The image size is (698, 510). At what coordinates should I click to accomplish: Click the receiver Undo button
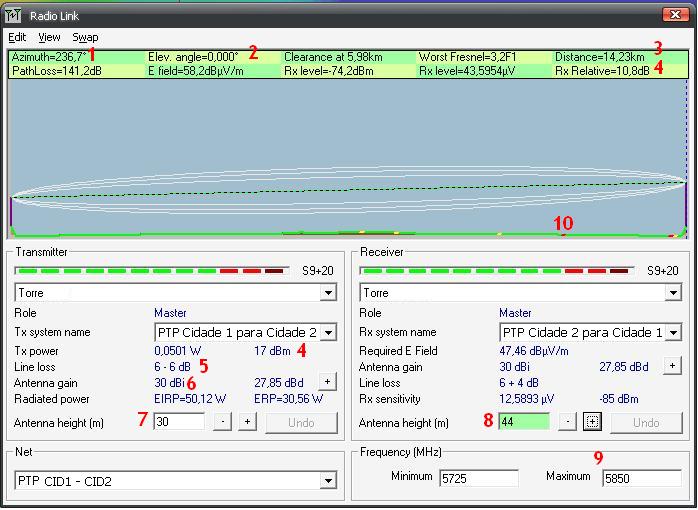[x=646, y=422]
